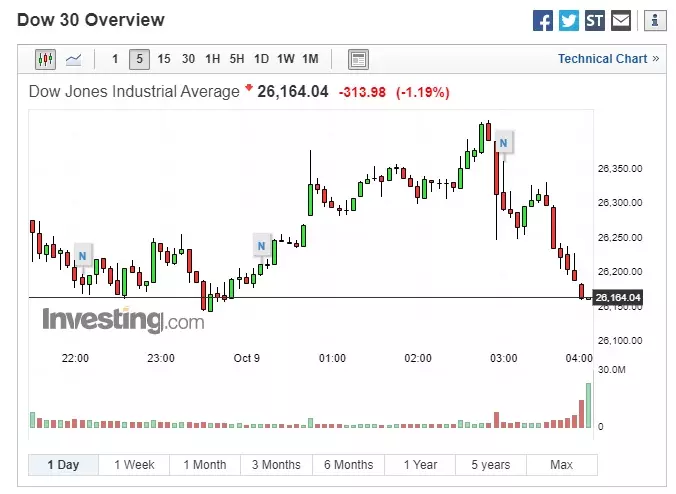Select the 15 minute interval
This screenshot has width=676, height=494.
[x=164, y=59]
